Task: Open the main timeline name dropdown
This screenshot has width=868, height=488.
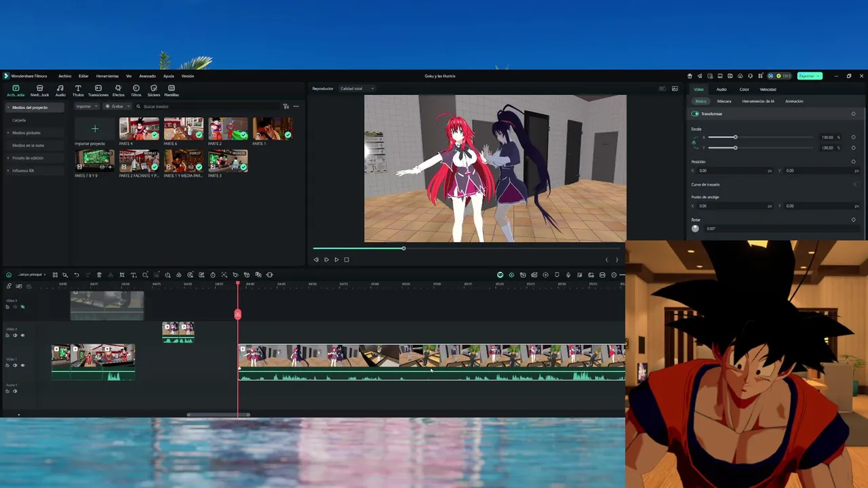Action: point(31,274)
